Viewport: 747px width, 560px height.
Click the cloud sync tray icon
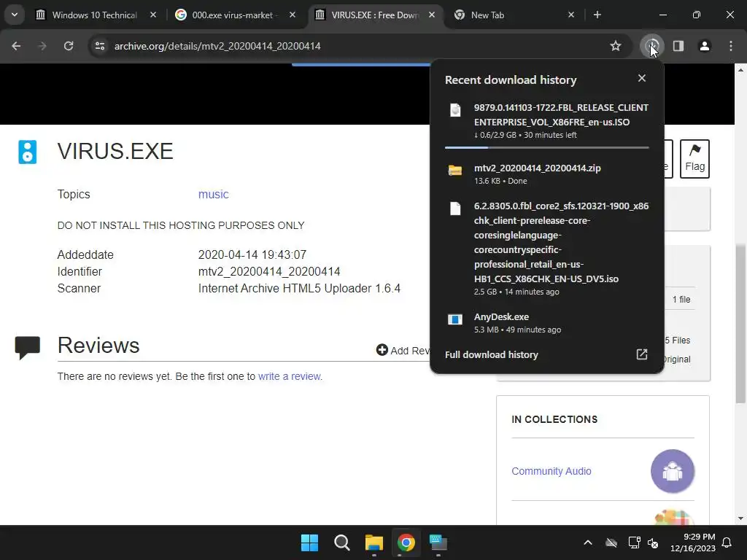click(x=611, y=542)
